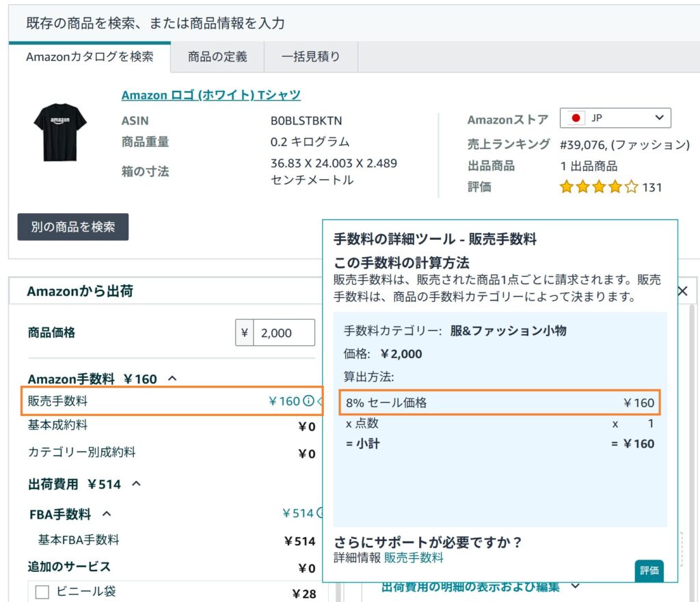The image size is (700, 602).
Task: Click the ASIN value B0BLSTBKTN
Action: (306, 120)
